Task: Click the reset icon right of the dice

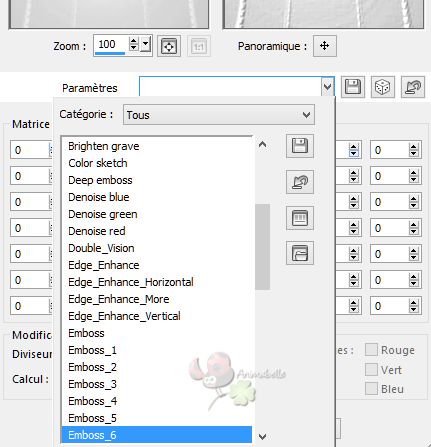Action: click(413, 87)
